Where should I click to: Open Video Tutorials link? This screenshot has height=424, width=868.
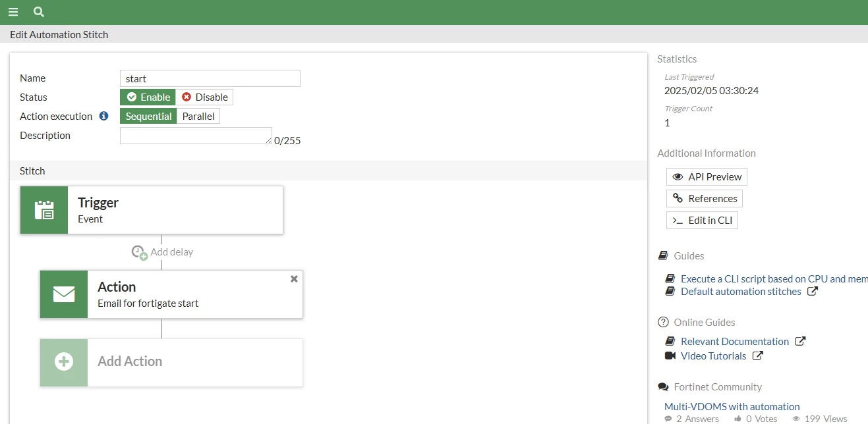pyautogui.click(x=714, y=356)
